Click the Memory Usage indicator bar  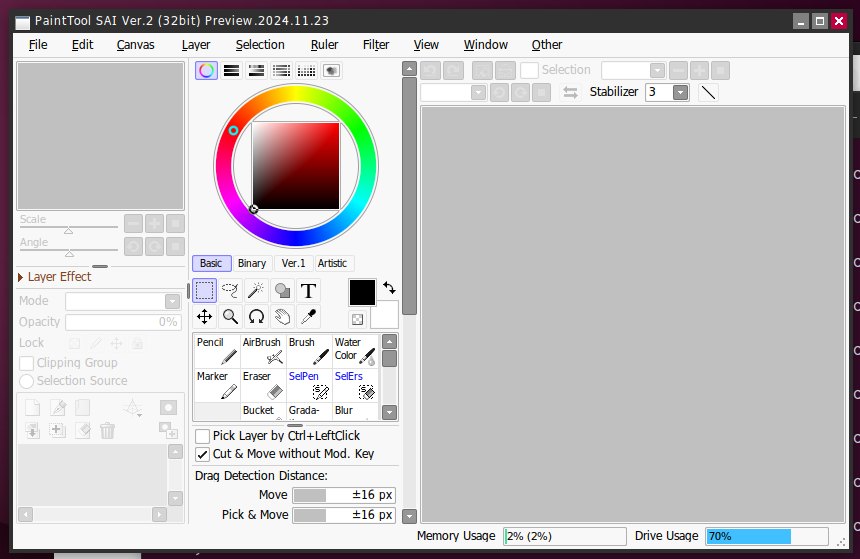coord(565,536)
